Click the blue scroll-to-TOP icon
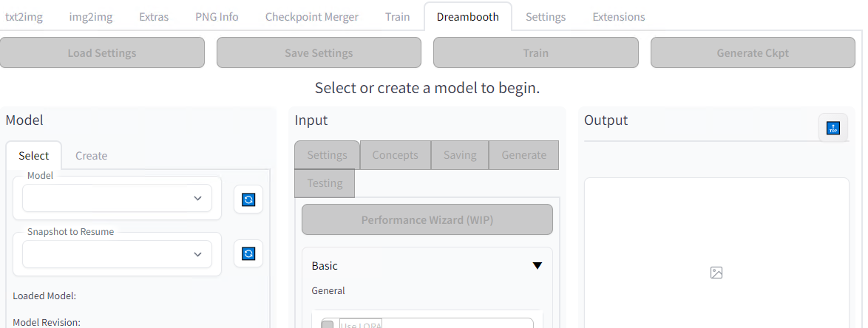 coord(833,129)
